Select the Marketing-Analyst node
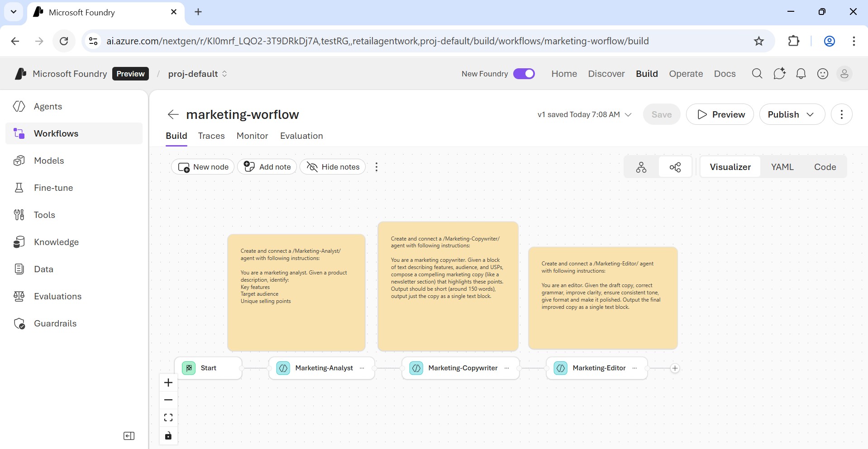This screenshot has height=449, width=868. click(322, 368)
